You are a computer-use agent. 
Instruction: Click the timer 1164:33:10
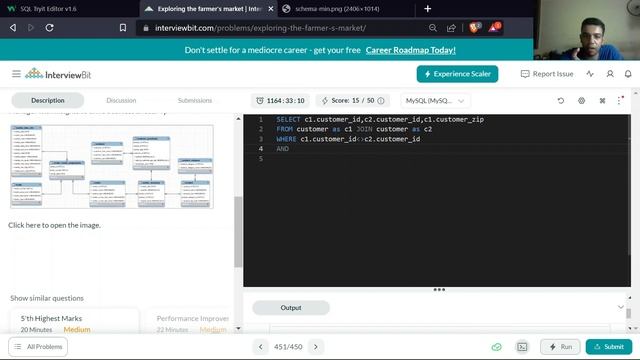[x=280, y=100]
